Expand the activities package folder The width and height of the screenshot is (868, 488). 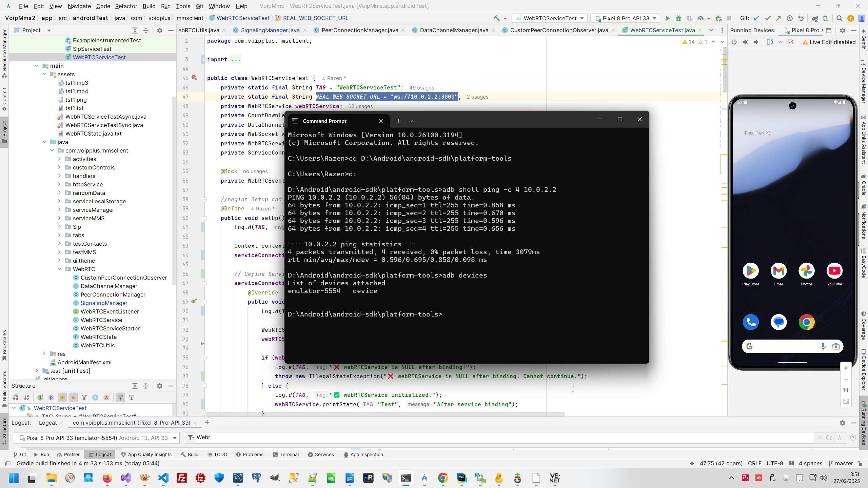point(59,159)
